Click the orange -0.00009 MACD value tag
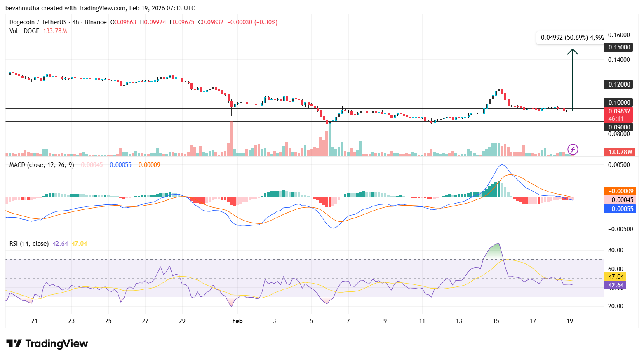The width and height of the screenshot is (644, 359). point(620,191)
